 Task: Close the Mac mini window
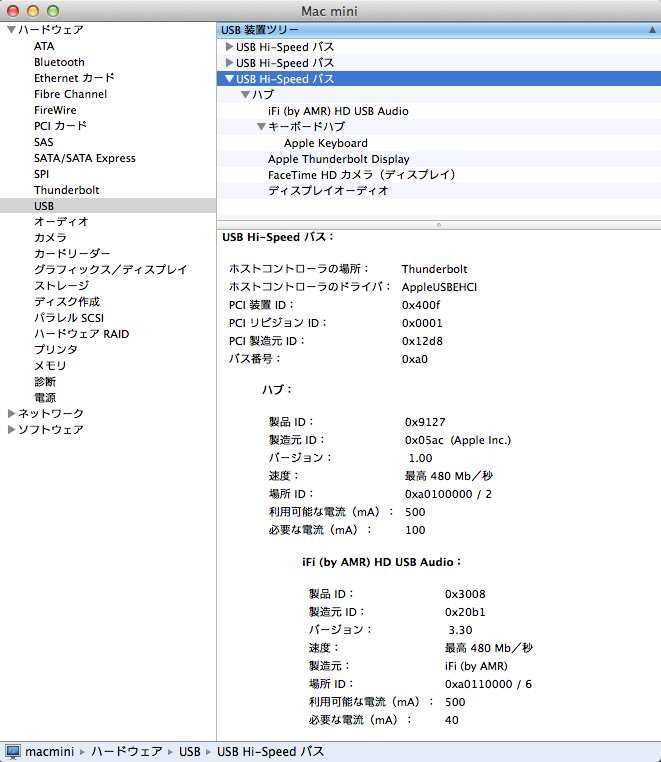point(13,11)
